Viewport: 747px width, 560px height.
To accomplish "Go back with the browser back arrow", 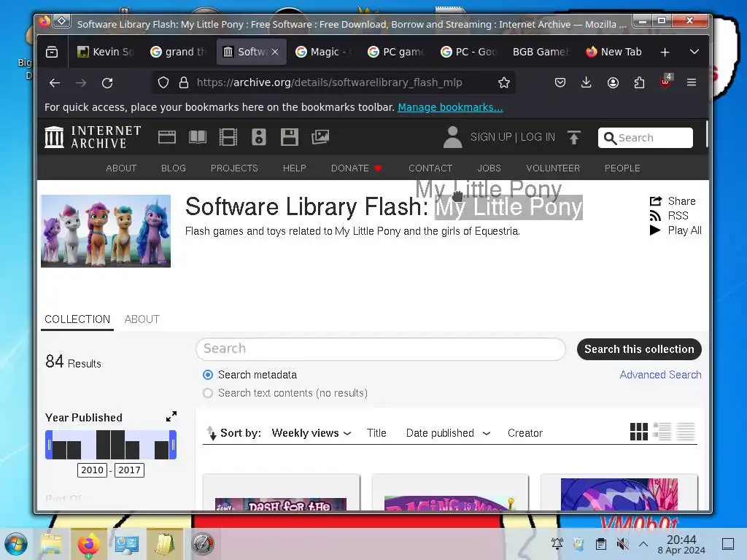I will 55,83.
